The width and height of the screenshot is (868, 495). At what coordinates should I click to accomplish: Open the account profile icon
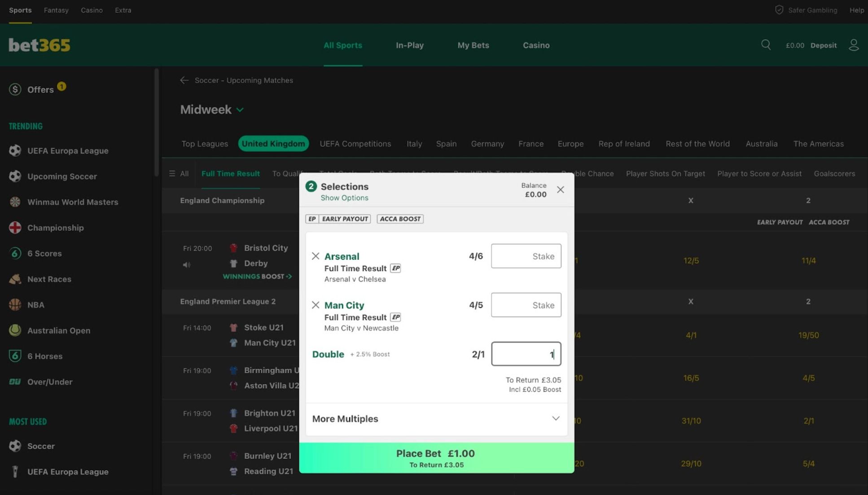[854, 45]
